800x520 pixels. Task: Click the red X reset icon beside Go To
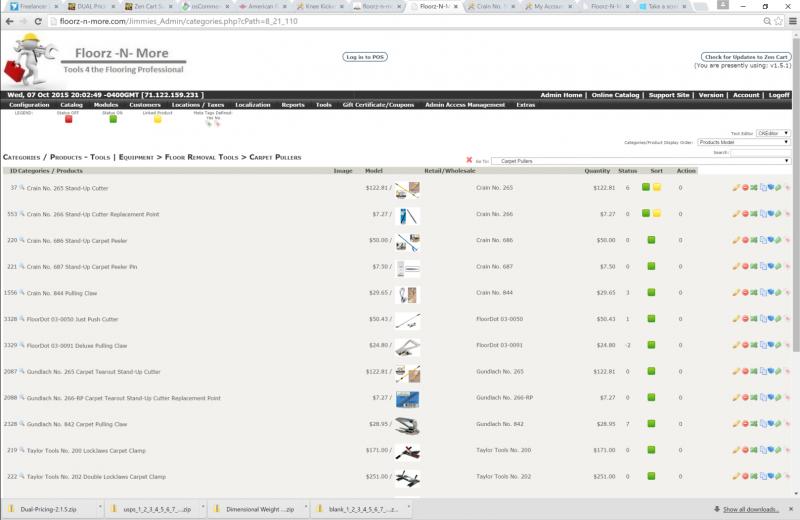tap(469, 160)
